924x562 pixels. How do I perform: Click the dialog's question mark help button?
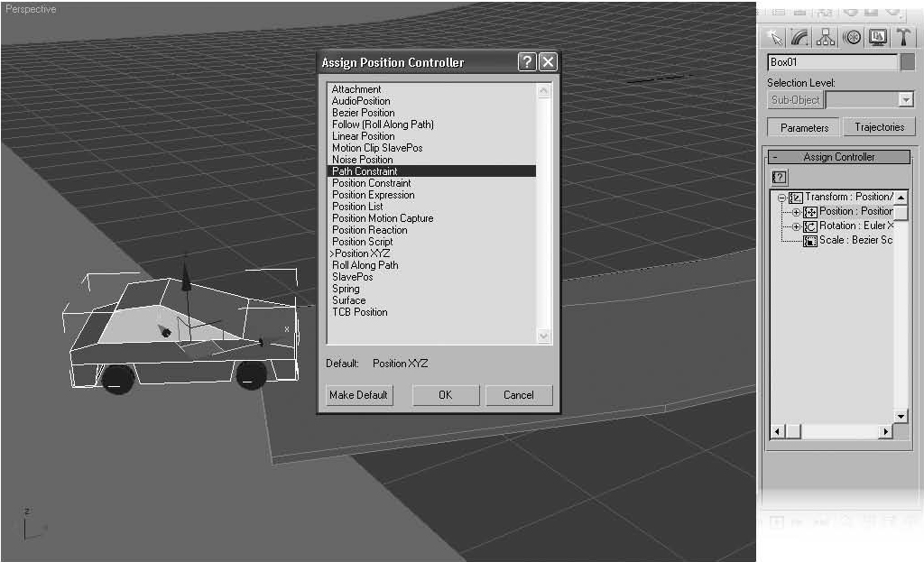527,62
